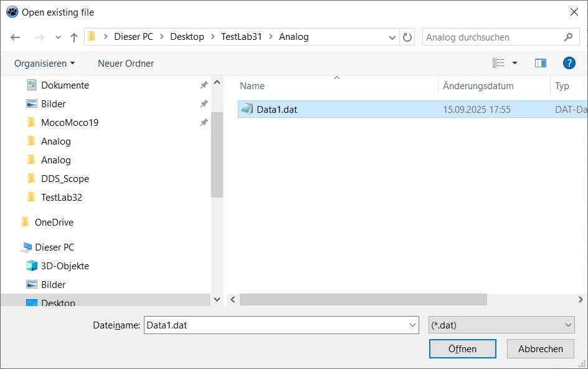Toggle the preview pane icon
The height and width of the screenshot is (369, 588).
coord(540,63)
